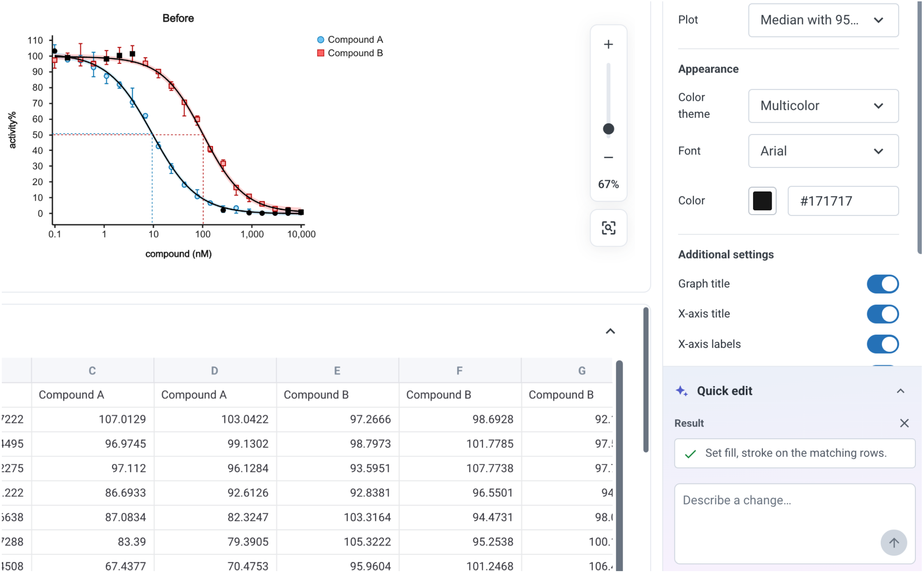Click the table vertical scrollbar
Screen dimensions: 924x572
619,465
